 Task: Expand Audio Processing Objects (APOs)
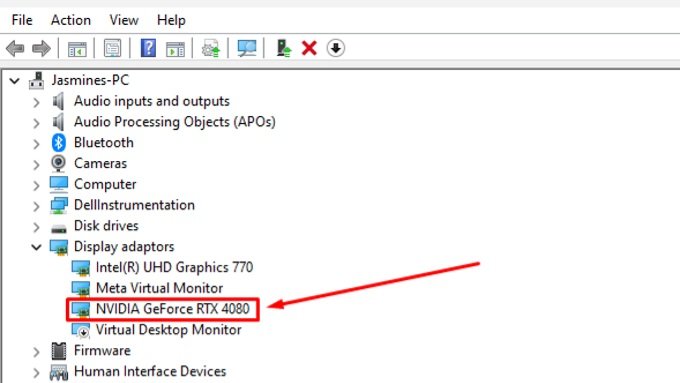(36, 123)
